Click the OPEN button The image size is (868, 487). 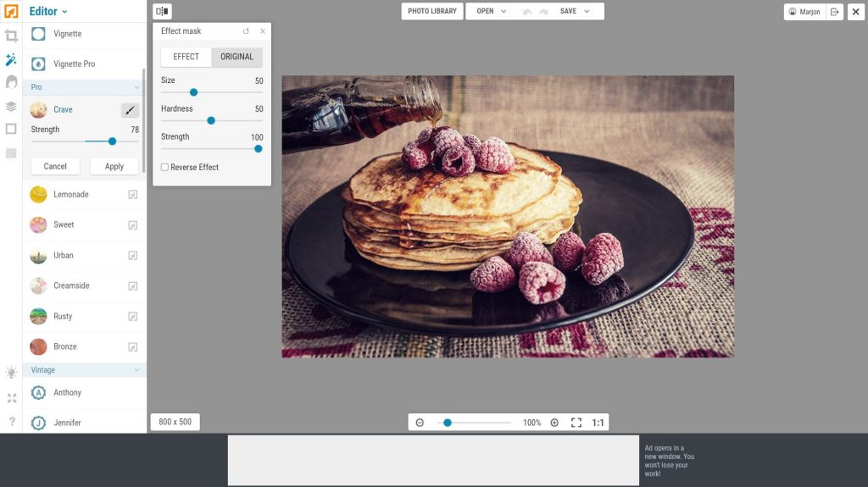(x=484, y=11)
